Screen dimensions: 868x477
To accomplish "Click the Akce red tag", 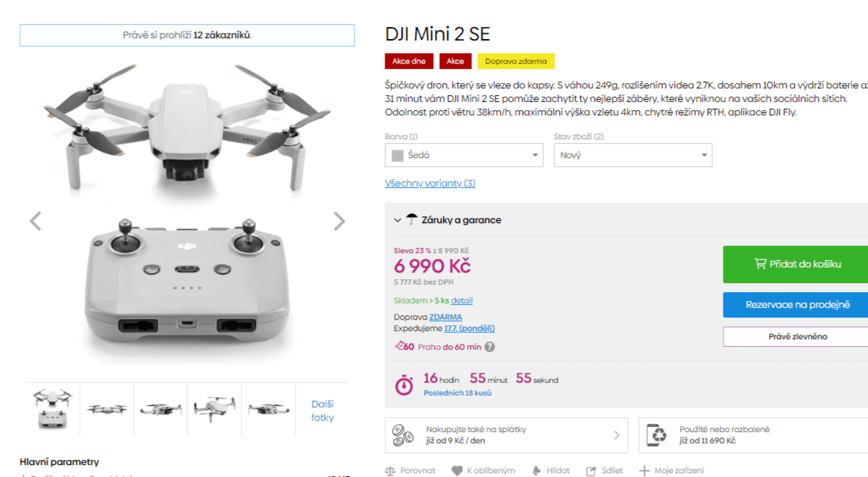I will coord(455,61).
